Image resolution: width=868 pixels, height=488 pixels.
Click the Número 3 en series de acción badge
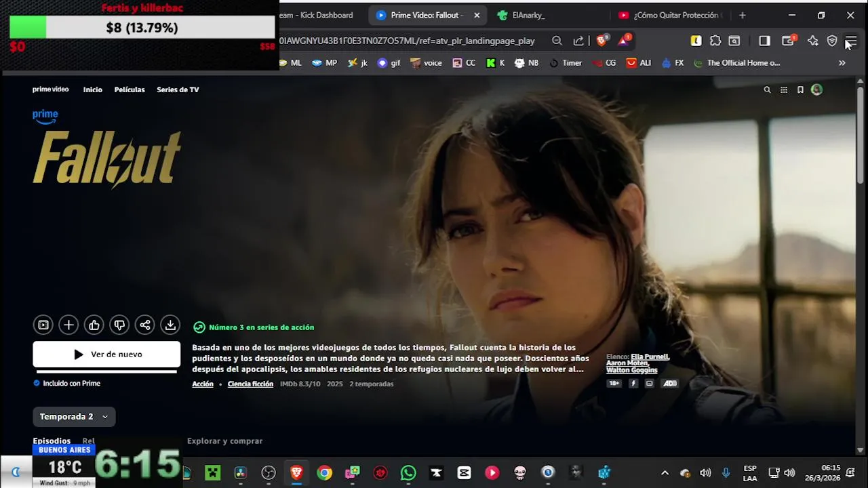(x=254, y=327)
